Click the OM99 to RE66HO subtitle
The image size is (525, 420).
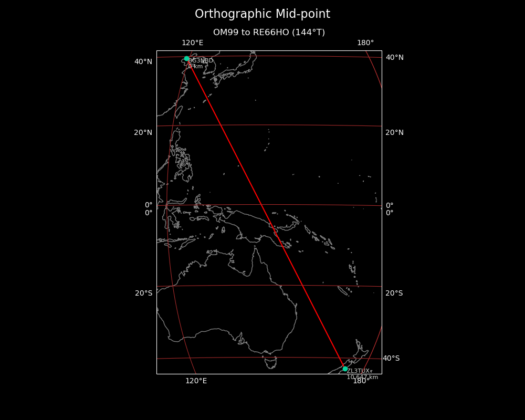[x=269, y=33]
